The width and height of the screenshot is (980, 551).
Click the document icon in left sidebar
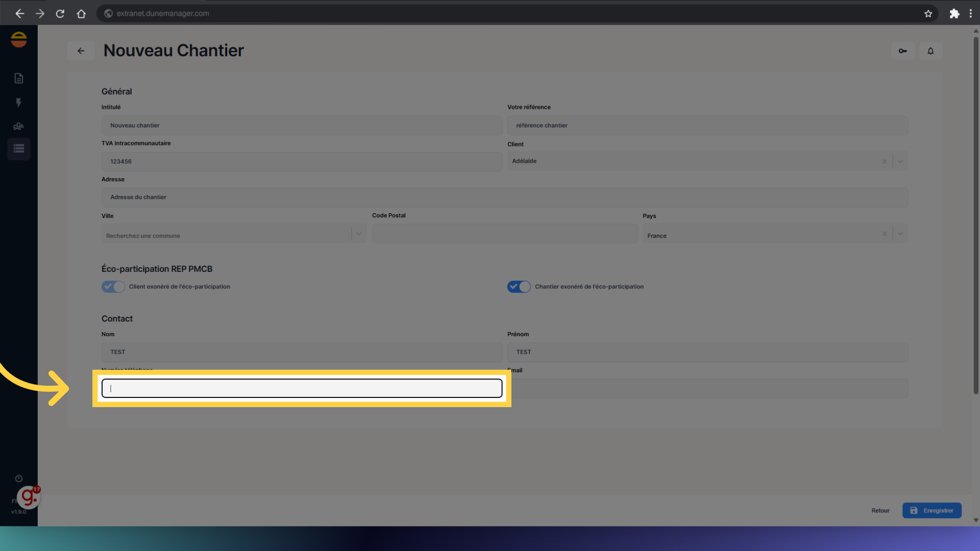point(19,78)
